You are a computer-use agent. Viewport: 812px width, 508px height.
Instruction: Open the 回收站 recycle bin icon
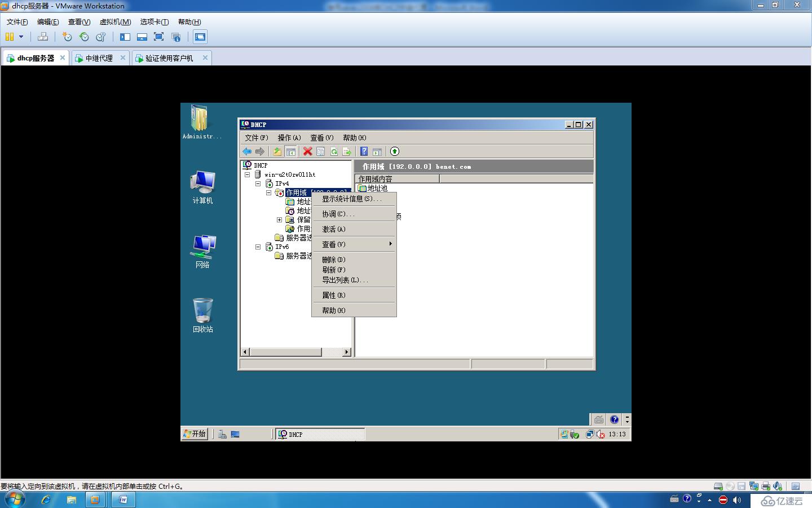pos(202,316)
